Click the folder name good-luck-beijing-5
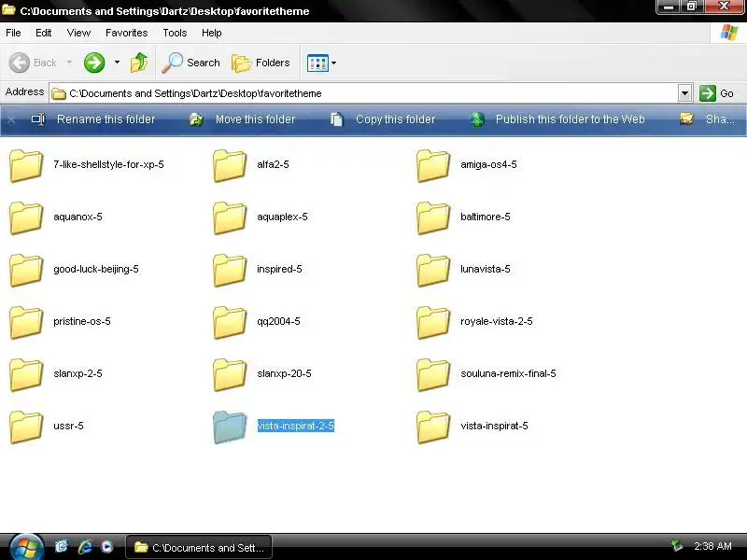747x560 pixels. (x=96, y=269)
